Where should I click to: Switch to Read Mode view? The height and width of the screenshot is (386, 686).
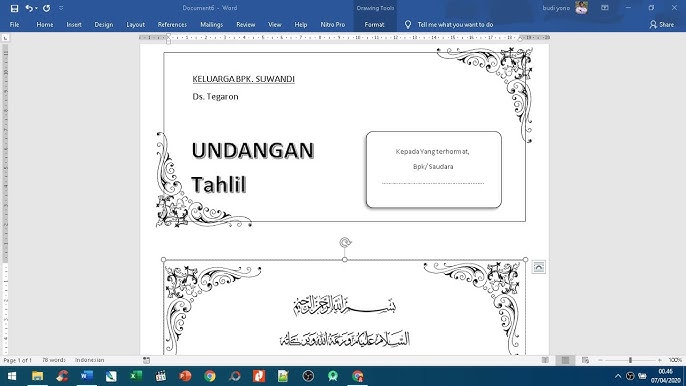point(545,360)
